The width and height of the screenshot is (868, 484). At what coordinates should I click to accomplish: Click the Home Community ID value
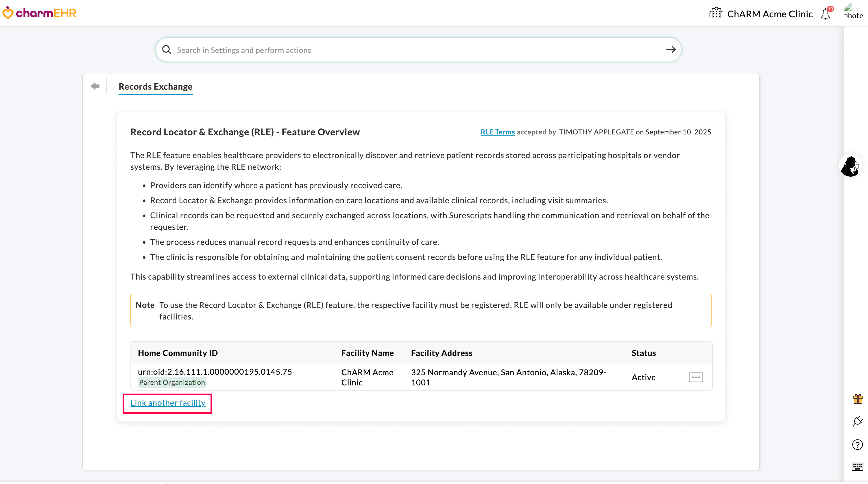tap(215, 372)
